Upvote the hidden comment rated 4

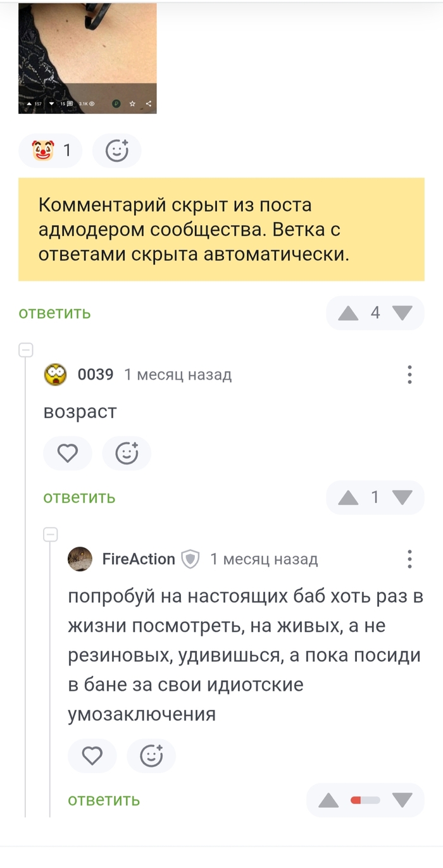click(348, 313)
